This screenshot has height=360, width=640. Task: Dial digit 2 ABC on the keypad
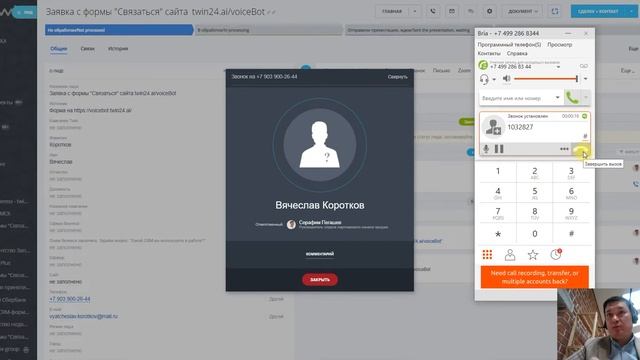pos(535,173)
